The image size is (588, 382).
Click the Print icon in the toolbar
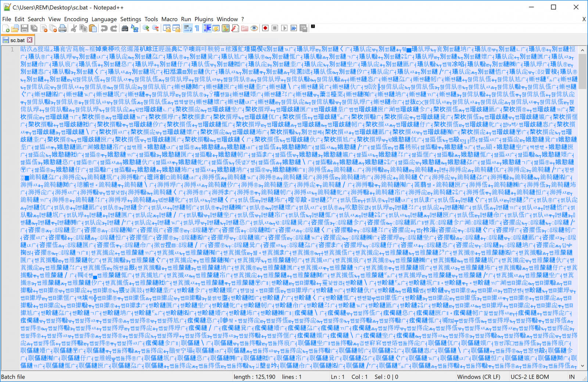(63, 28)
